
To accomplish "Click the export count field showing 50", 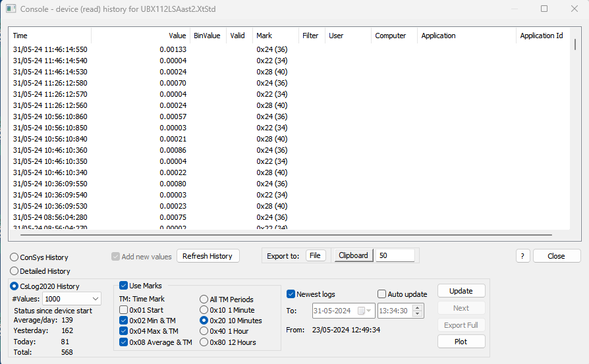I will click(x=395, y=255).
